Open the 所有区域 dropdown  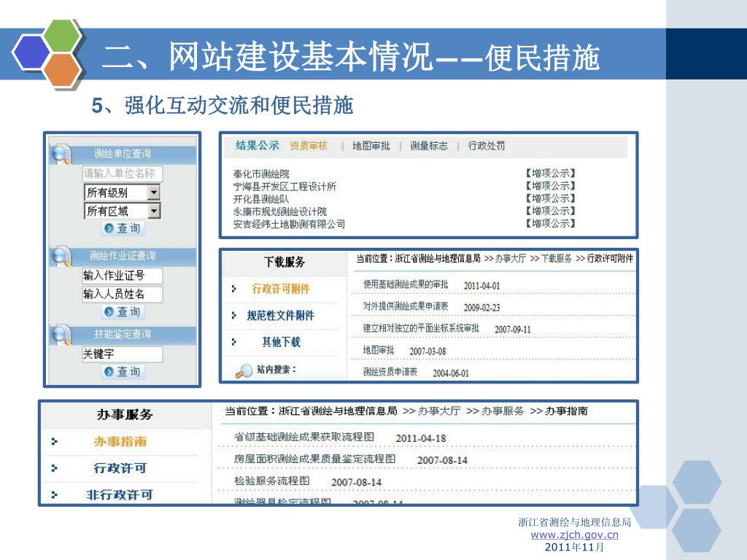(x=153, y=211)
